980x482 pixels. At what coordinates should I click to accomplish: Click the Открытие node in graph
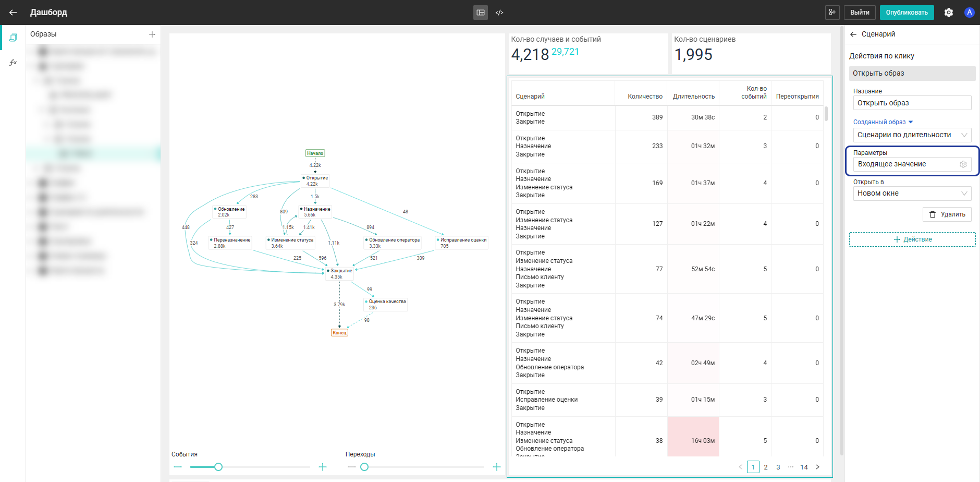tap(315, 181)
